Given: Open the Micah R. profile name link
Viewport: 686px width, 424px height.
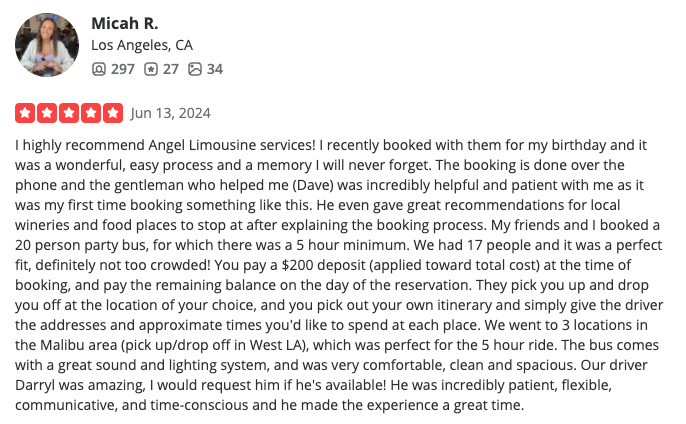Looking at the screenshot, I should point(125,23).
